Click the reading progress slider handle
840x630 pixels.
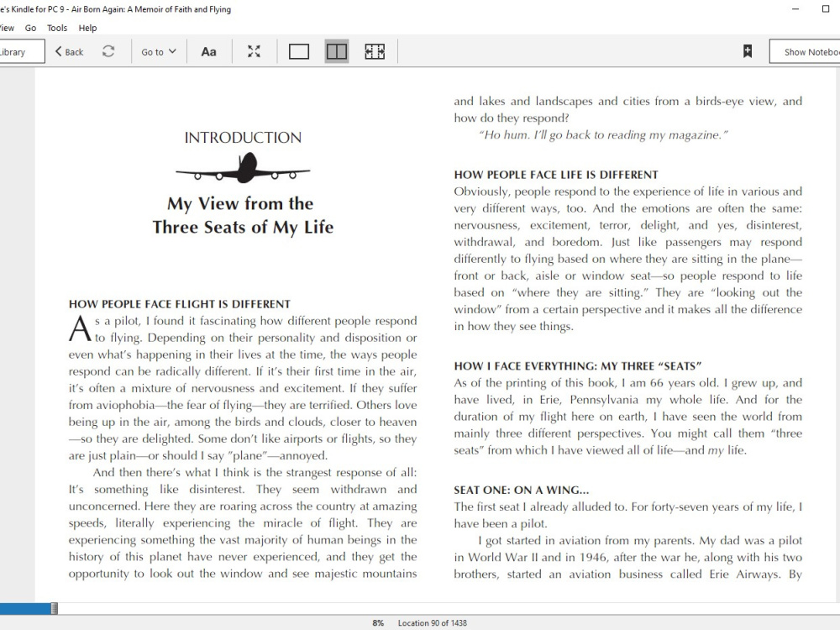coord(54,608)
